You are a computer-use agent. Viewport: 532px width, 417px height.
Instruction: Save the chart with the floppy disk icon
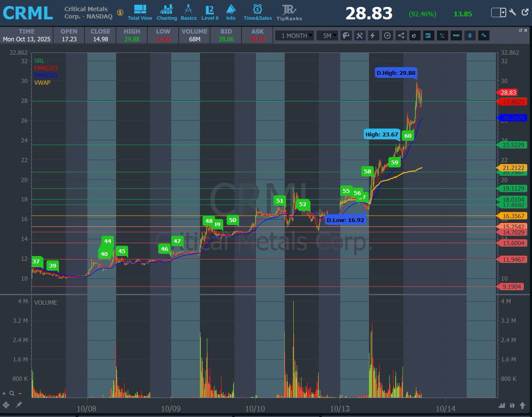point(512,405)
